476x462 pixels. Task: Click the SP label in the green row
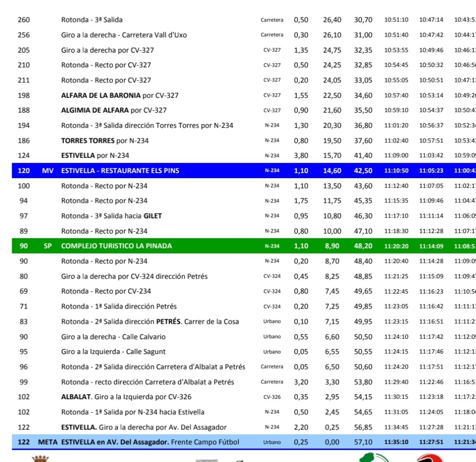[x=48, y=246]
